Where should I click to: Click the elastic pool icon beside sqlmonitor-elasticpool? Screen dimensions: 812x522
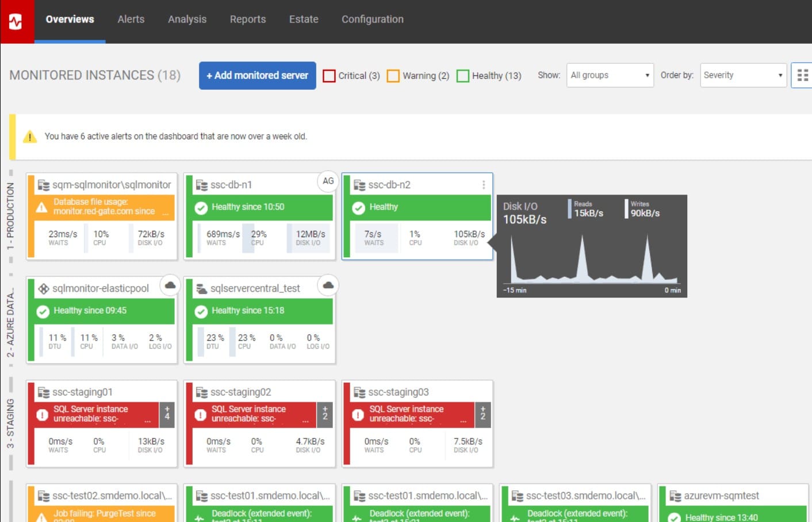click(x=44, y=288)
